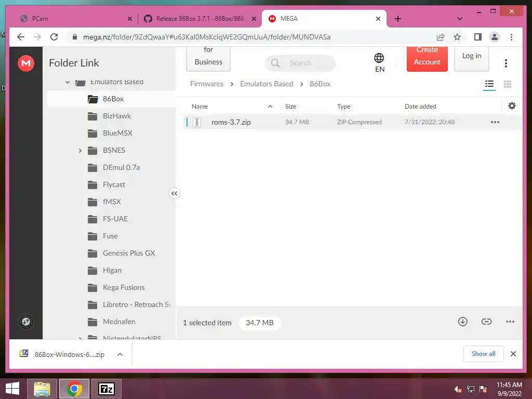Click the MEGA search field
Viewport: 532px width, 399px height.
pos(300,63)
